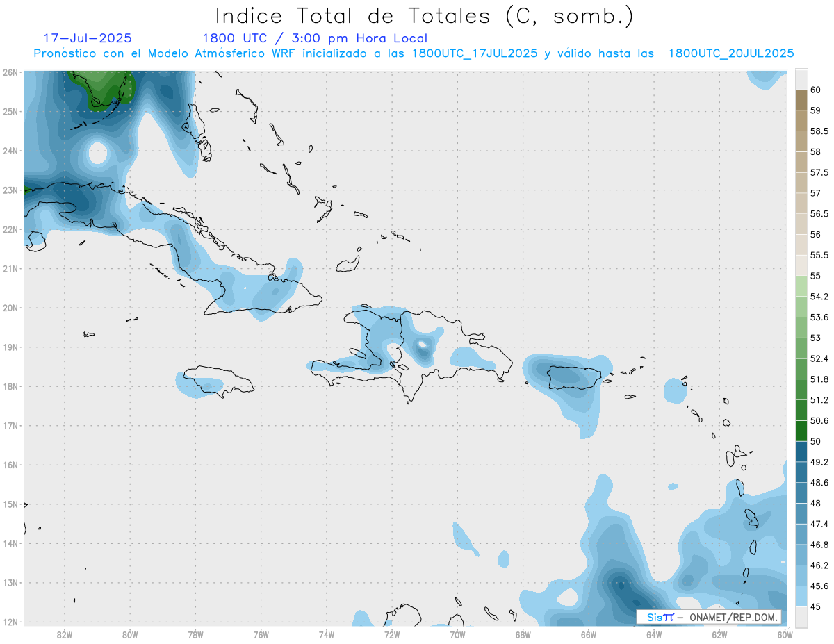Image resolution: width=834 pixels, height=644 pixels.
Task: Click the date text "17-Jul-2025"
Action: coord(88,38)
